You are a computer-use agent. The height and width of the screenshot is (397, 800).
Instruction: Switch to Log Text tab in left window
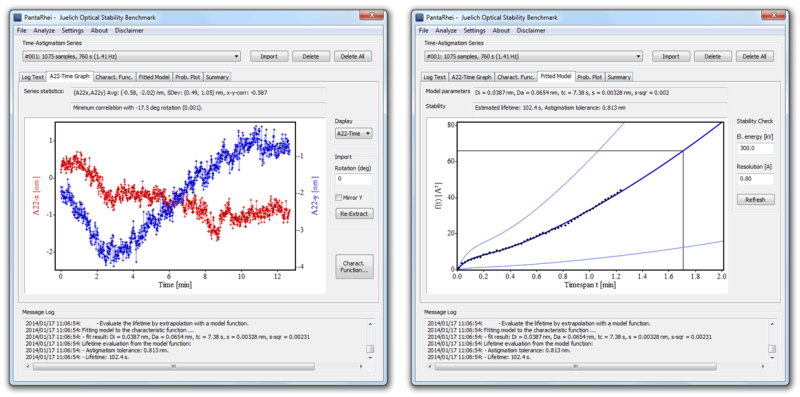[x=33, y=77]
